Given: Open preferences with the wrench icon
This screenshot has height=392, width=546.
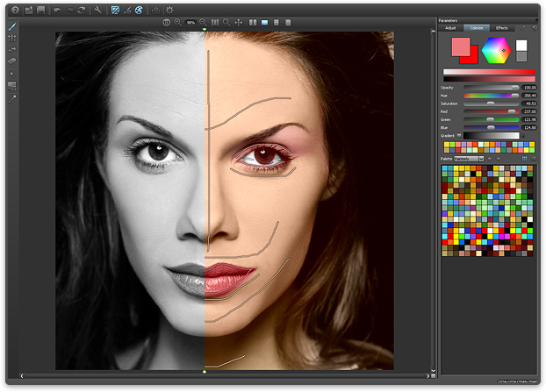Looking at the screenshot, I should [x=97, y=10].
